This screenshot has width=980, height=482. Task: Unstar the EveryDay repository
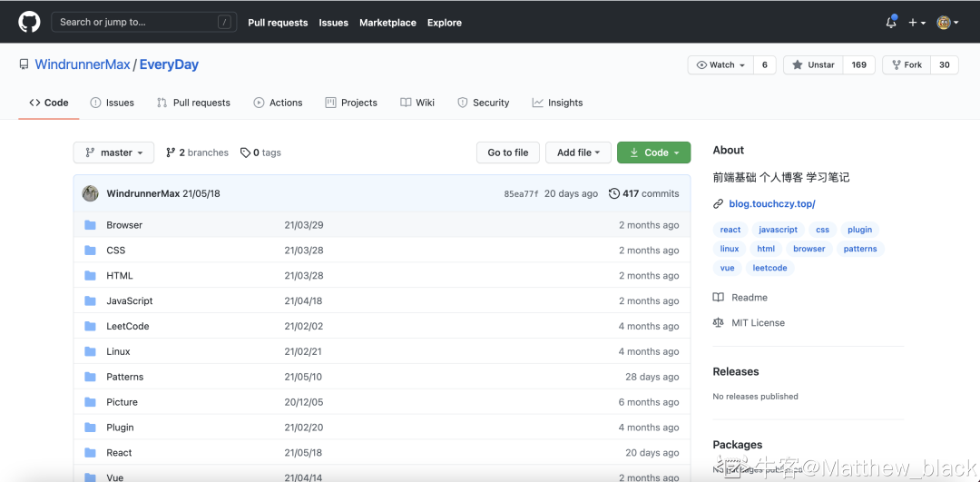tap(813, 65)
